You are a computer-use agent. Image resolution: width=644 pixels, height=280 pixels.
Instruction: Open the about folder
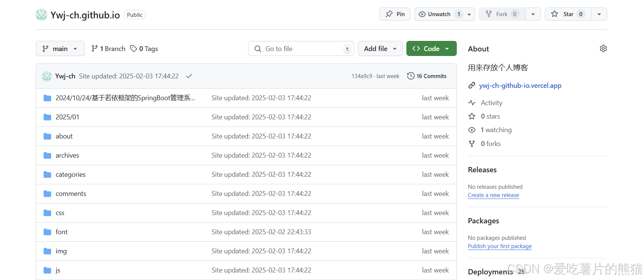coord(64,136)
